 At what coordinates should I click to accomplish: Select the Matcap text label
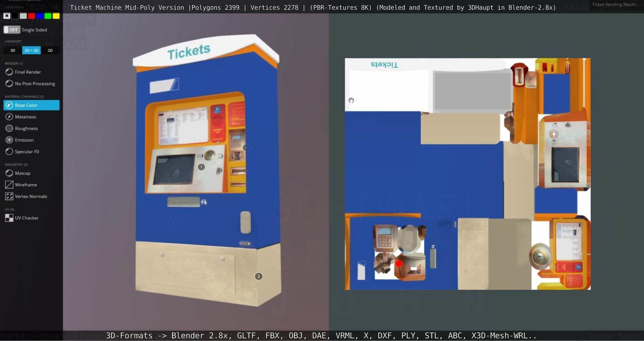[22, 173]
